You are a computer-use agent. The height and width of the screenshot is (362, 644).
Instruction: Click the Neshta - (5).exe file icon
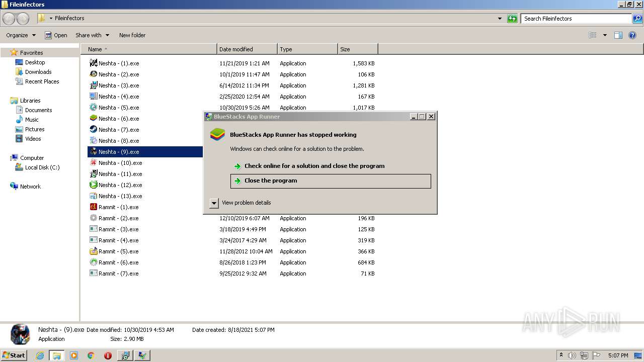(93, 108)
